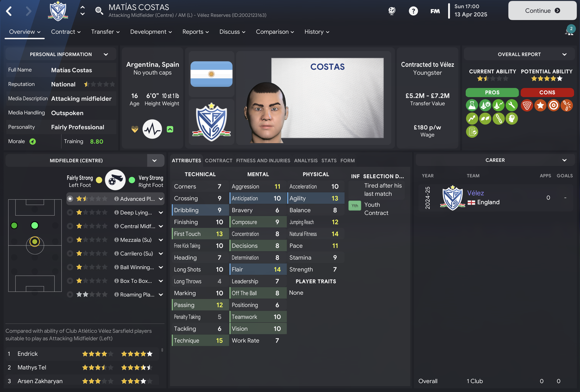Click the Vélez club crest badge
The image size is (580, 392).
211,122
